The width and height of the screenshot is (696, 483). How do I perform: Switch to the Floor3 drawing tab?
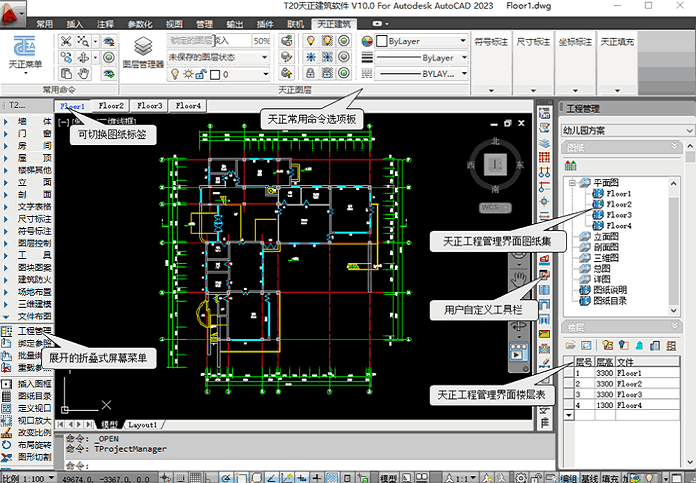[149, 105]
